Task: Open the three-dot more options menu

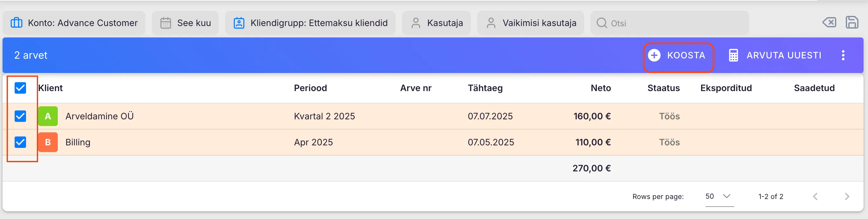Action: (x=843, y=55)
